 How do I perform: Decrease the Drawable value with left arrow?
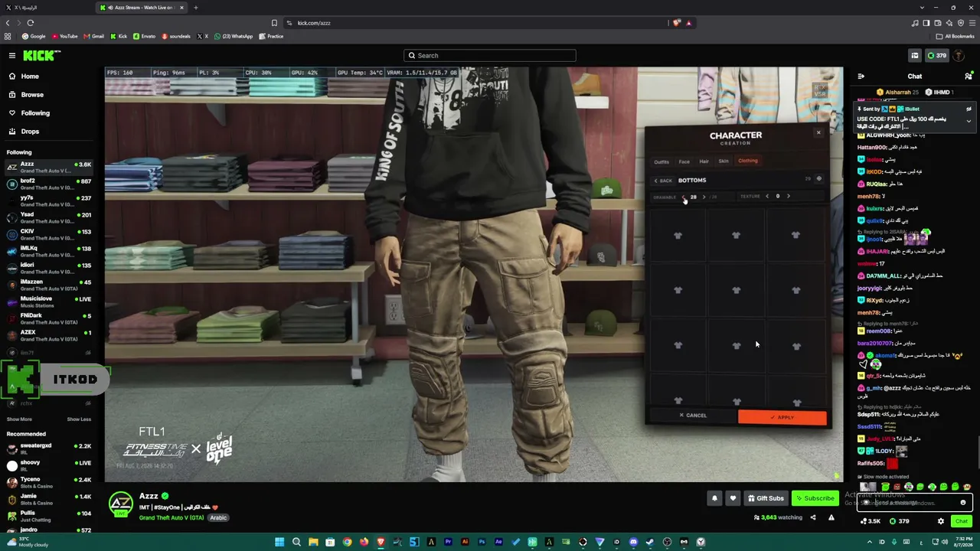(x=684, y=197)
